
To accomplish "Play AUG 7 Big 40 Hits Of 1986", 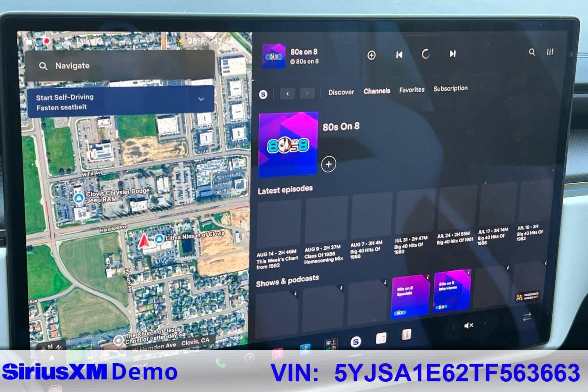I will [x=370, y=227].
